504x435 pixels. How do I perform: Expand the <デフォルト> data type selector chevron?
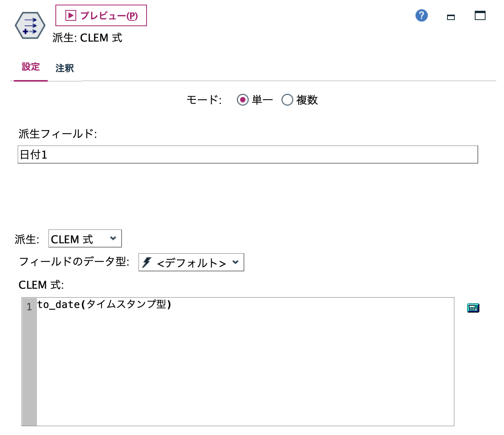point(235,263)
